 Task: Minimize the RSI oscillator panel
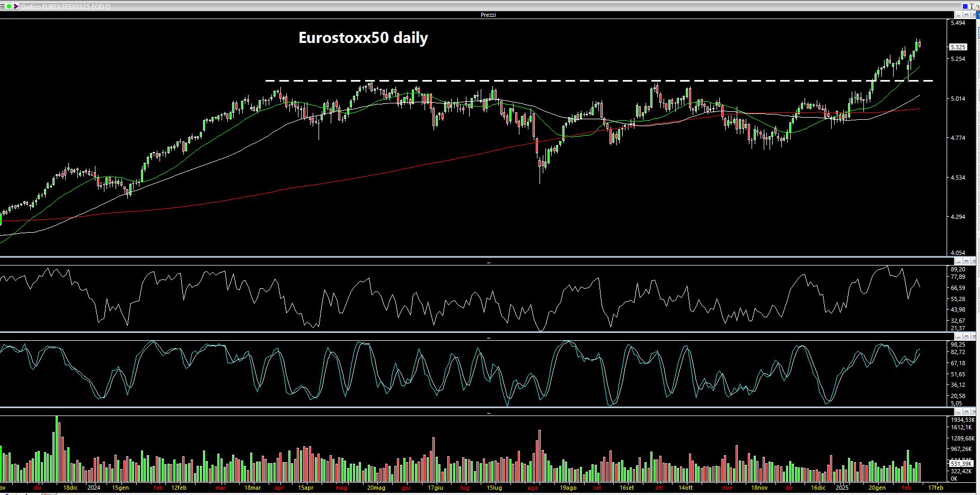tap(958, 262)
